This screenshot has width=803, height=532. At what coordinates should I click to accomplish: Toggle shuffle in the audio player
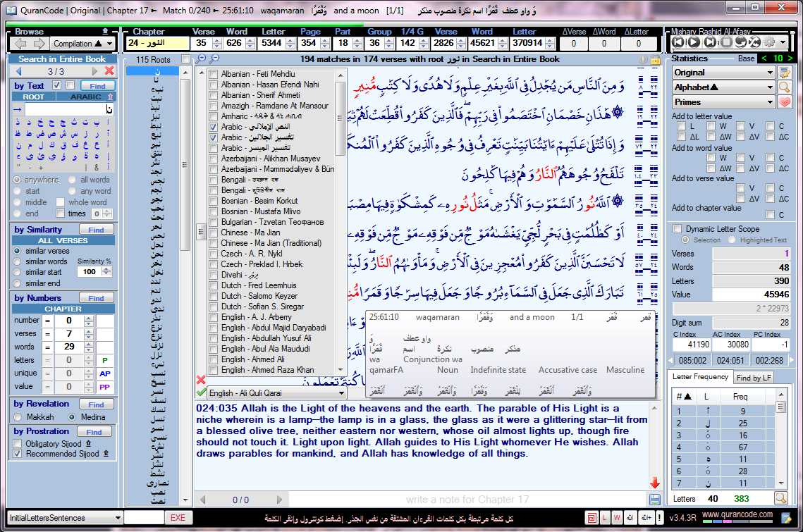[x=755, y=43]
